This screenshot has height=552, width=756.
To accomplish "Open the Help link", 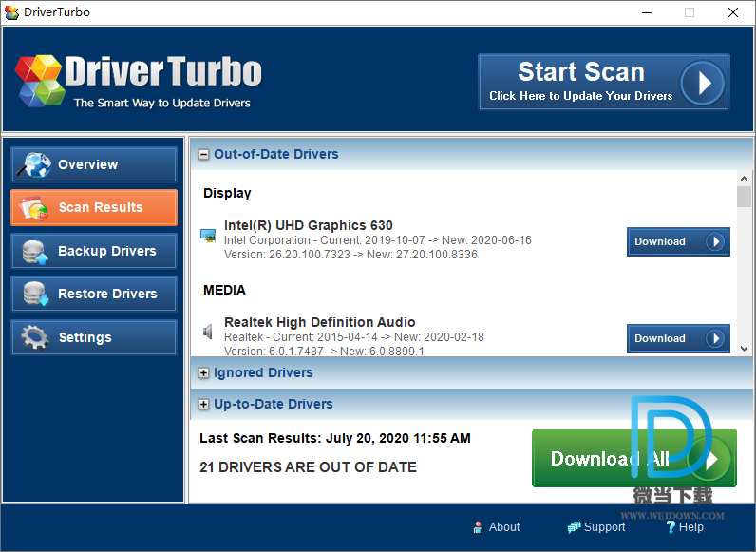I will 685,527.
